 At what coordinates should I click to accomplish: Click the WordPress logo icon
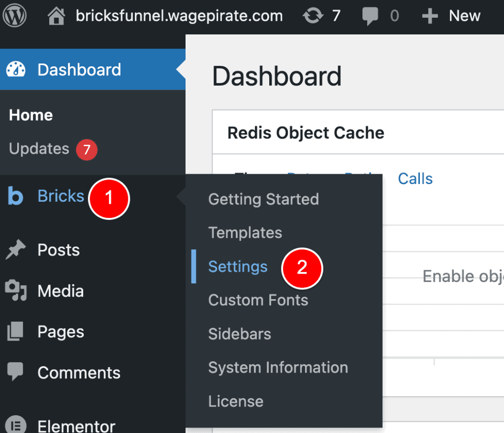[x=14, y=15]
